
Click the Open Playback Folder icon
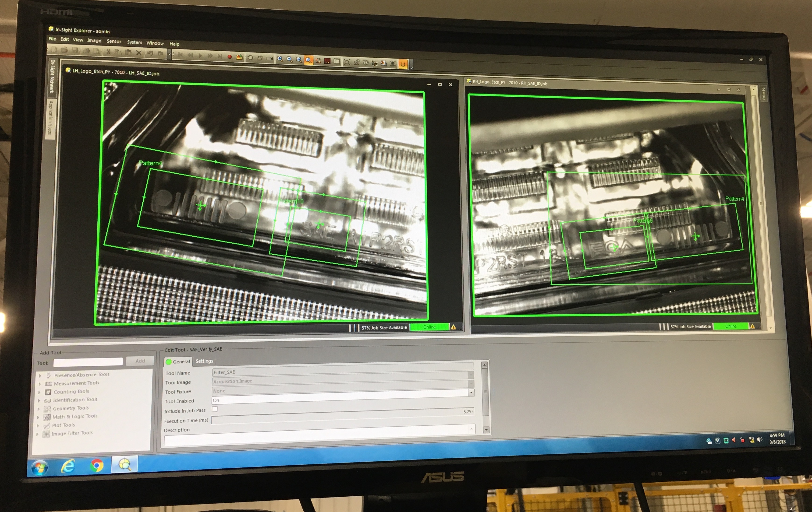pyautogui.click(x=239, y=57)
